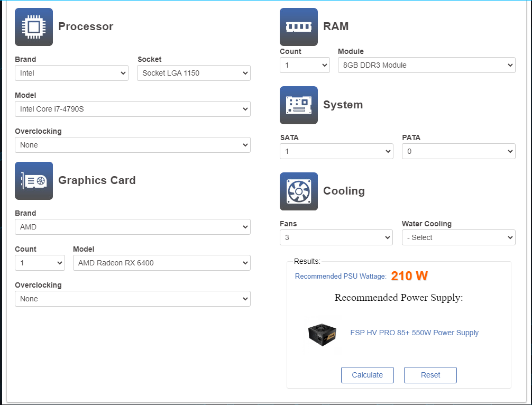Expand the AMD Radeon RX 6400 dropdown
The height and width of the screenshot is (405, 532).
coord(161,263)
